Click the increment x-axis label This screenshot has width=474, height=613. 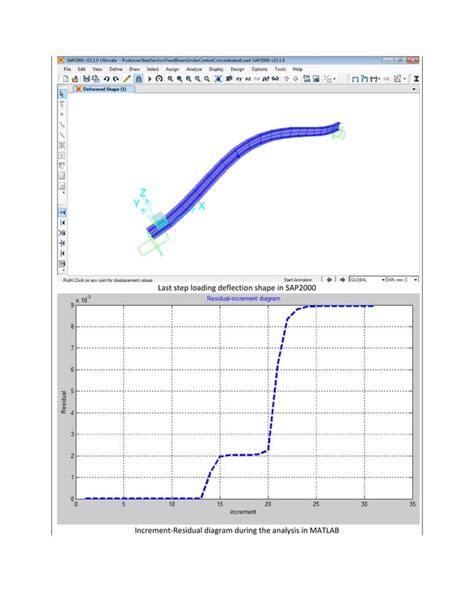[243, 512]
